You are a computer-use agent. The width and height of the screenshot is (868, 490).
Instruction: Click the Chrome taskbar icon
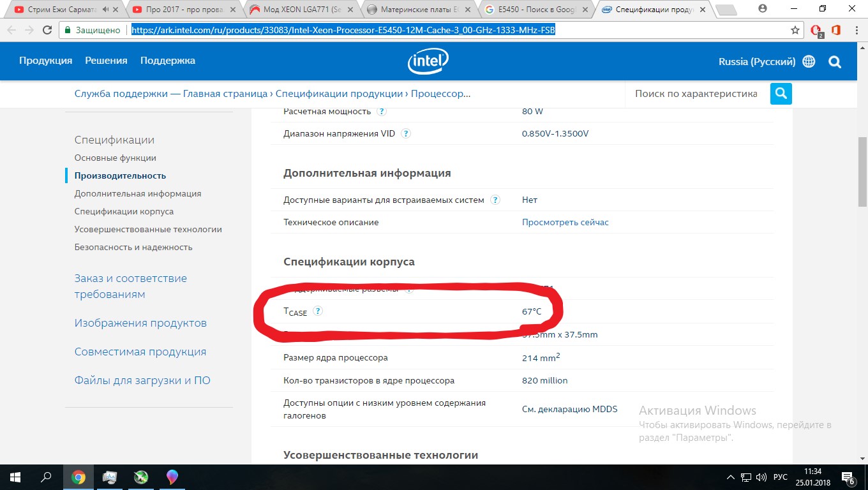78,477
